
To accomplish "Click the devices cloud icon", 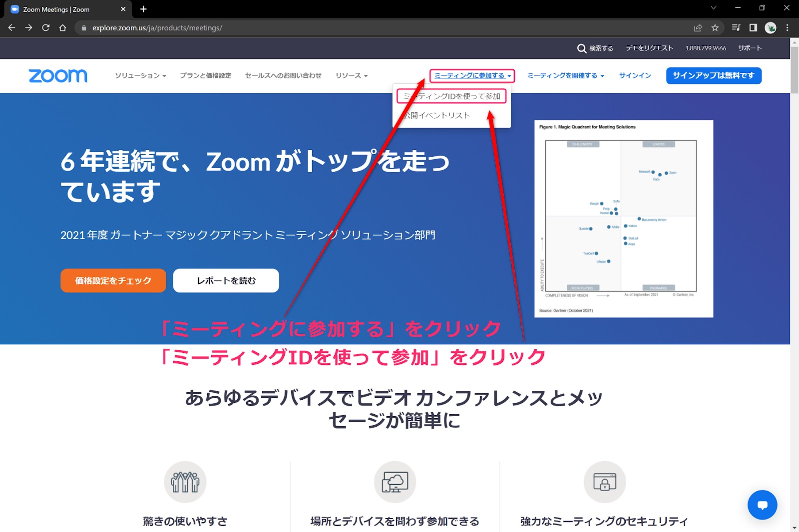I will [395, 482].
